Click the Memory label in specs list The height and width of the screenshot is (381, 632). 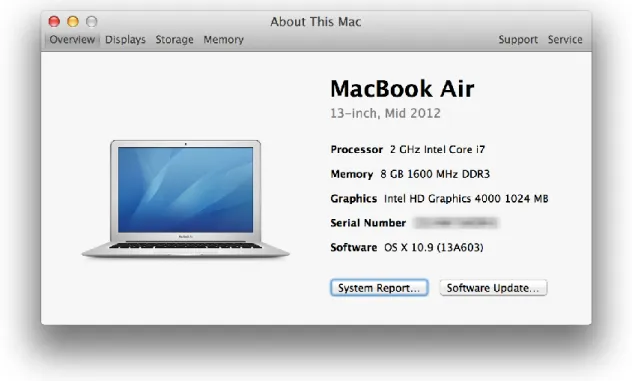[352, 174]
